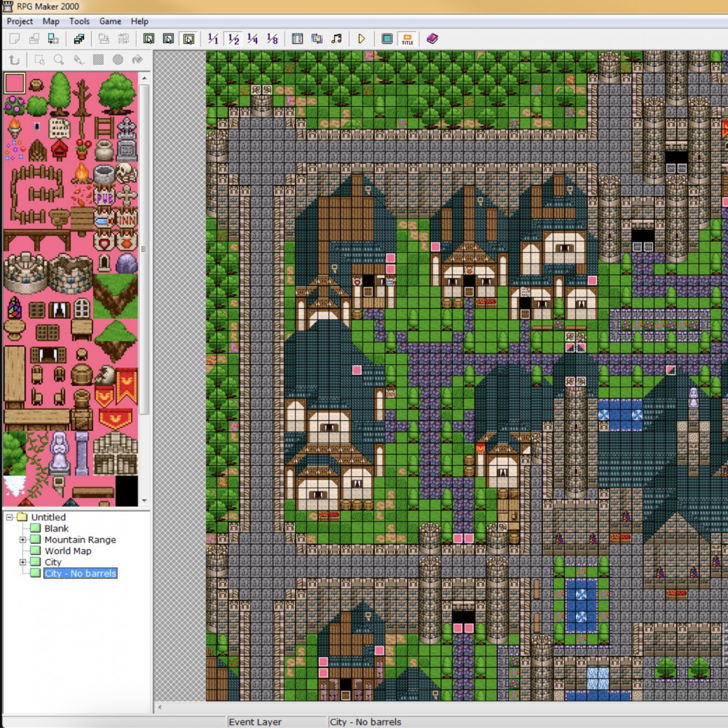Select the City - No barrels map
Viewport: 728px width, 728px height.
[x=80, y=574]
